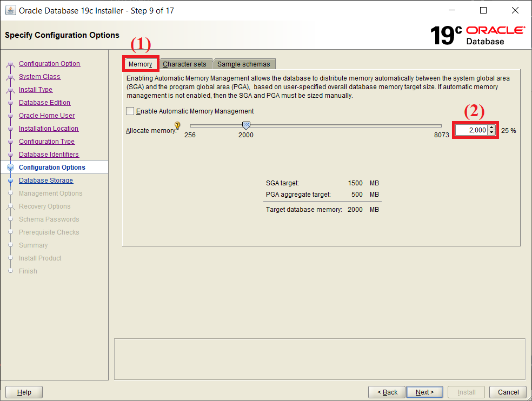Select the Database Storage step

click(46, 180)
